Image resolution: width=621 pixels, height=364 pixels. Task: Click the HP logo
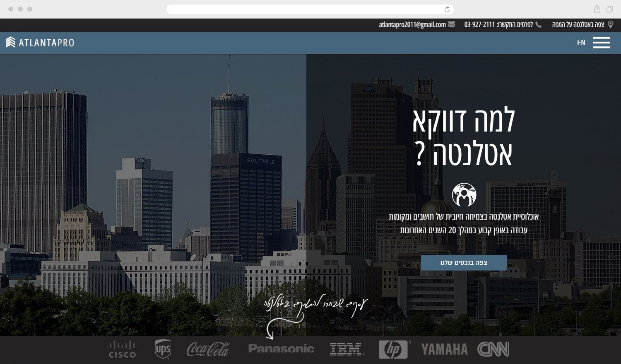(x=394, y=350)
